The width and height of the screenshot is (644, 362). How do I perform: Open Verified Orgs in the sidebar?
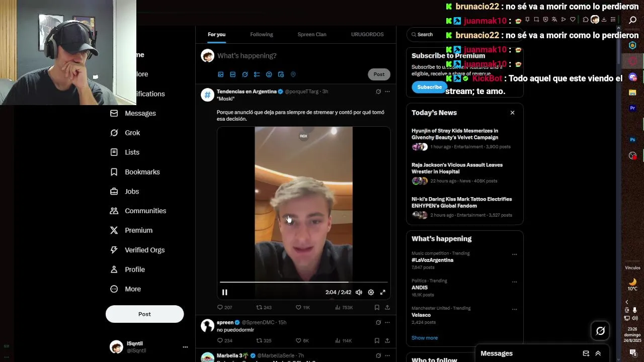click(137, 250)
